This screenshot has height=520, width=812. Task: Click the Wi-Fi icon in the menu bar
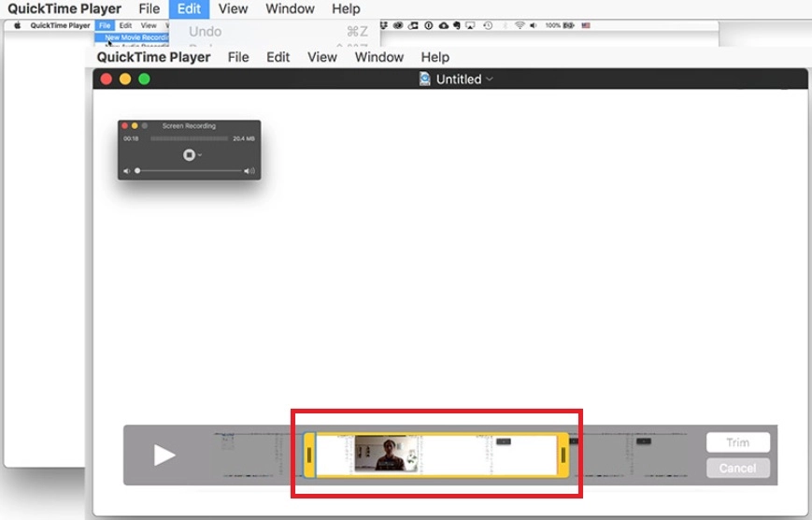pyautogui.click(x=520, y=25)
